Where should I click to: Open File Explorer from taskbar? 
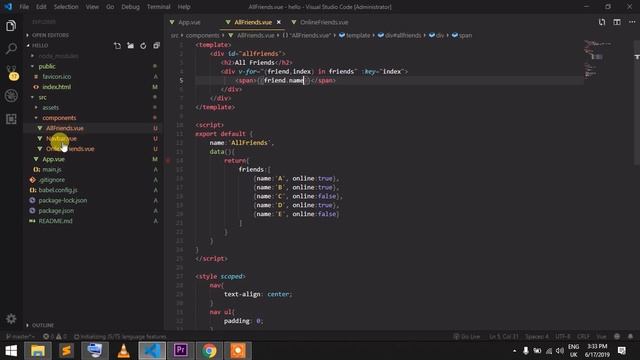[38, 351]
